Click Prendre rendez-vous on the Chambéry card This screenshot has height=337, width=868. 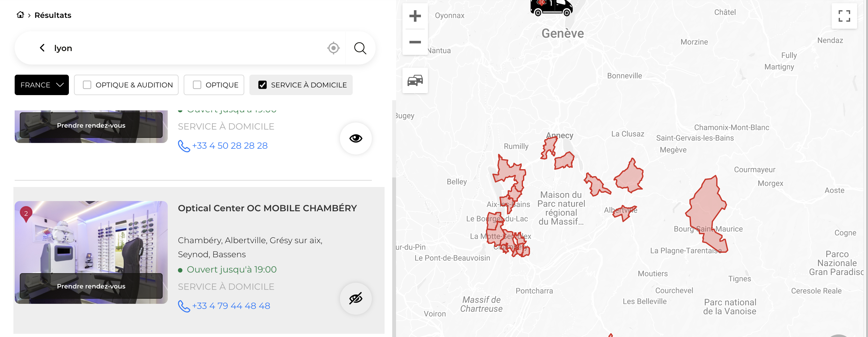[91, 286]
